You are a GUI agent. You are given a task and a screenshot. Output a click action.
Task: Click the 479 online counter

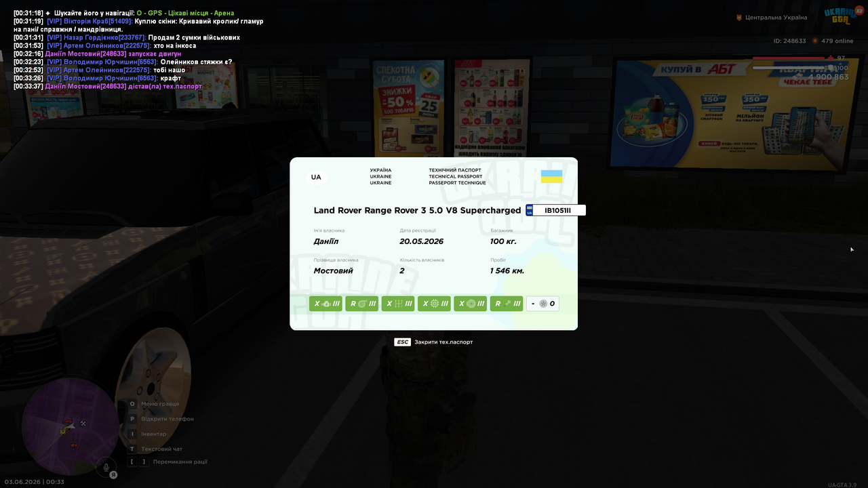tap(837, 41)
